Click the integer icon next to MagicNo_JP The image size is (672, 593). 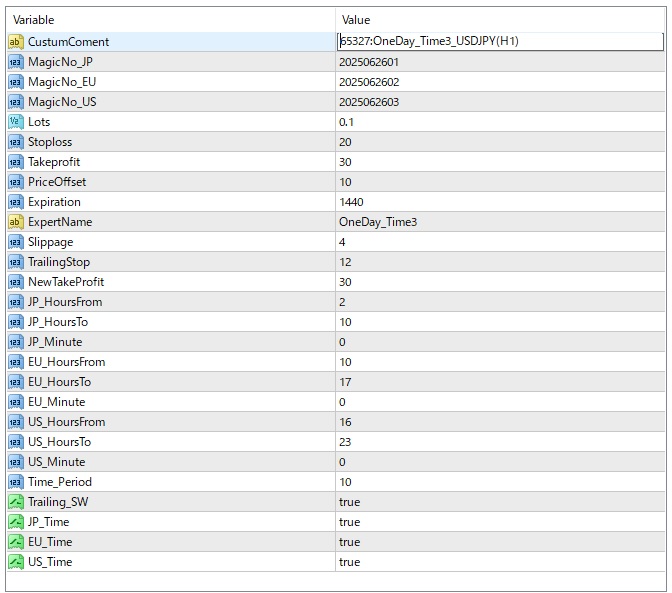15,62
